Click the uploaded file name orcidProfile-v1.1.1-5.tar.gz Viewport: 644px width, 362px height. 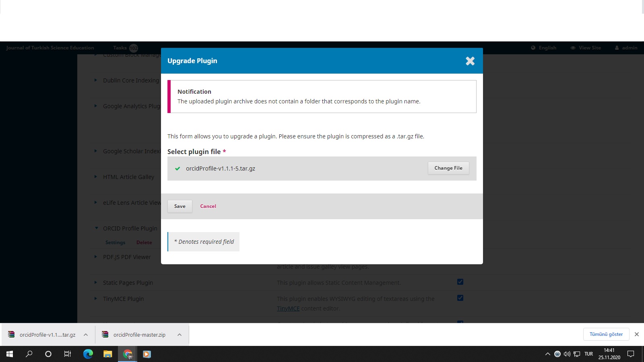click(x=221, y=169)
